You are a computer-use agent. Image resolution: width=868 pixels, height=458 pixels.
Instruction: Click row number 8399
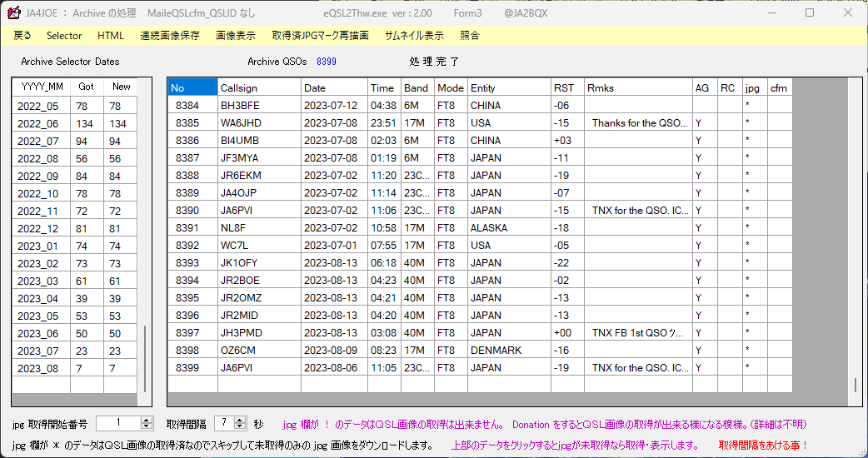(x=192, y=367)
